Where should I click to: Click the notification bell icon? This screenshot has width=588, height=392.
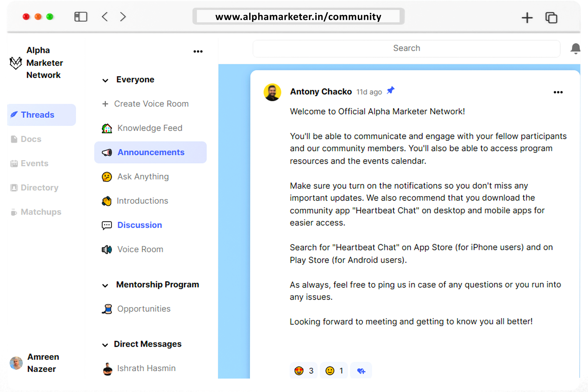(x=575, y=48)
